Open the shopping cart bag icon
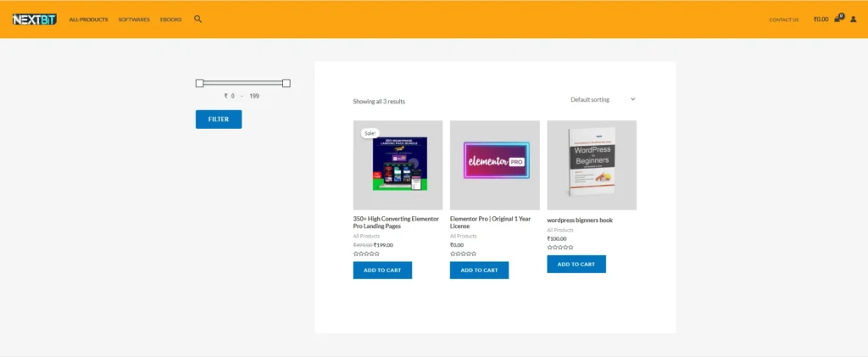 coord(837,20)
